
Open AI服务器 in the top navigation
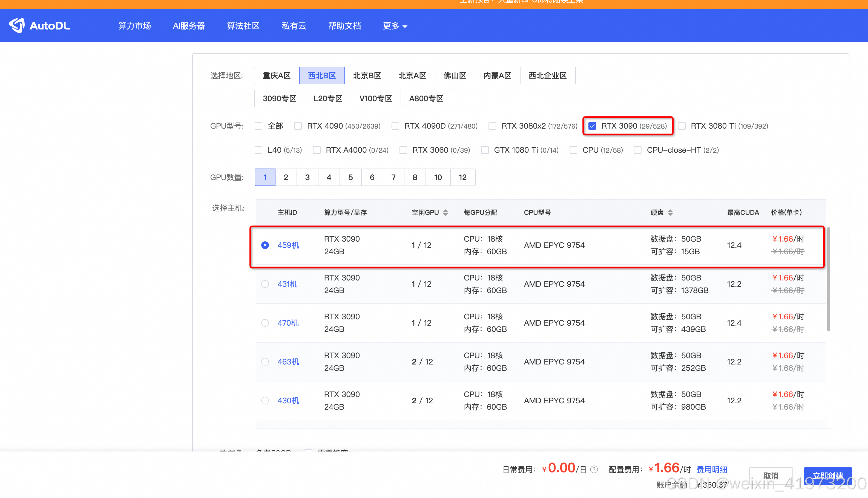189,26
